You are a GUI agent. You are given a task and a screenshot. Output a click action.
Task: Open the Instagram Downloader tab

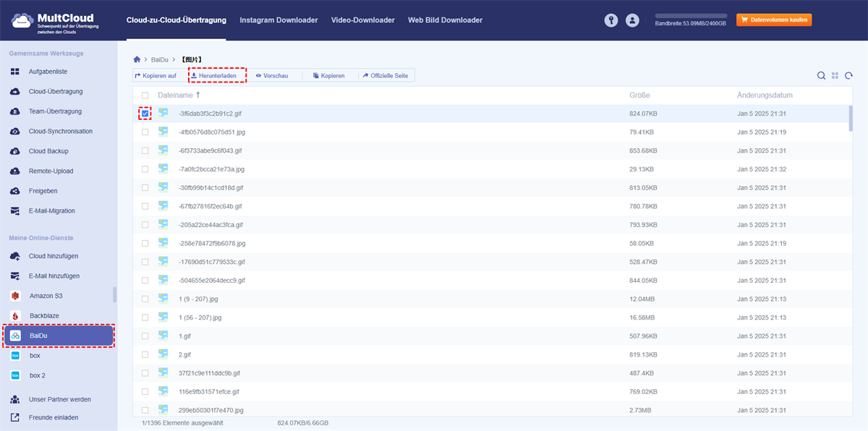[278, 20]
